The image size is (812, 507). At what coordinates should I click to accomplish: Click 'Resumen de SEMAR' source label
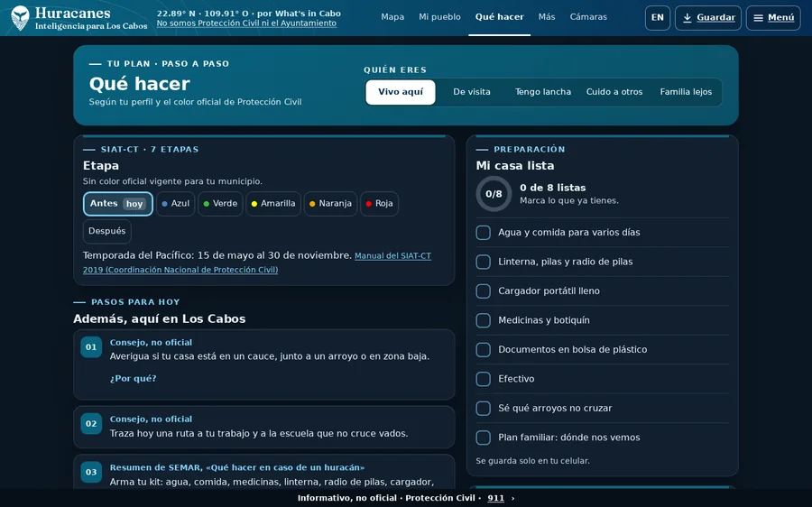tap(237, 467)
